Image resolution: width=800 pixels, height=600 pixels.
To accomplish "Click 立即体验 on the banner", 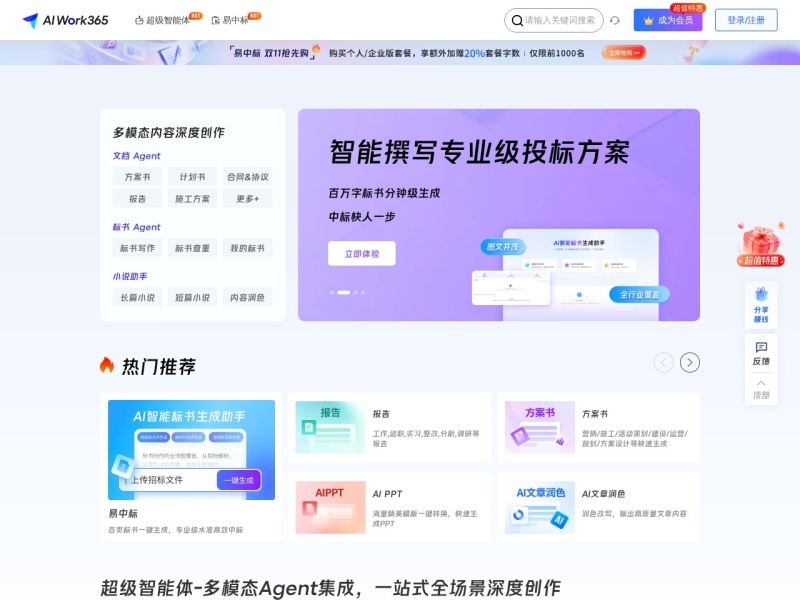I will (362, 254).
